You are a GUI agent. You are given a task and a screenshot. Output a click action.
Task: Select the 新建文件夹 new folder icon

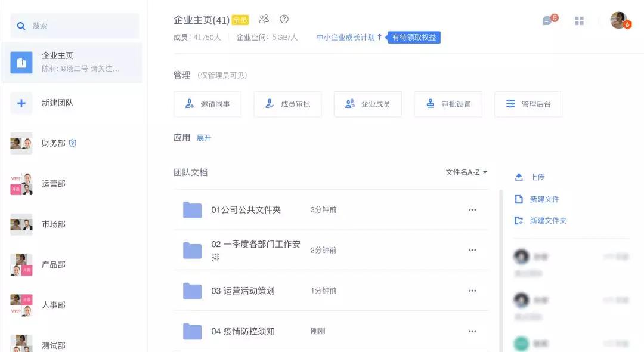519,220
